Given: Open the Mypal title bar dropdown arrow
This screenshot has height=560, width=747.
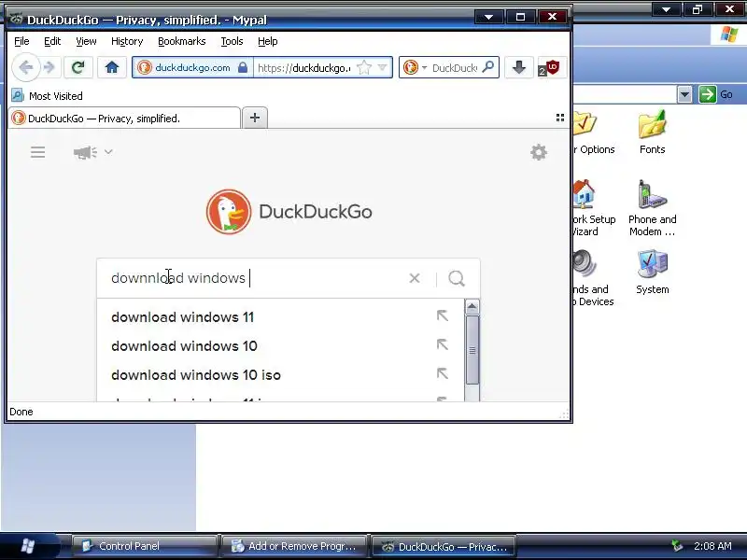Looking at the screenshot, I should (x=488, y=17).
